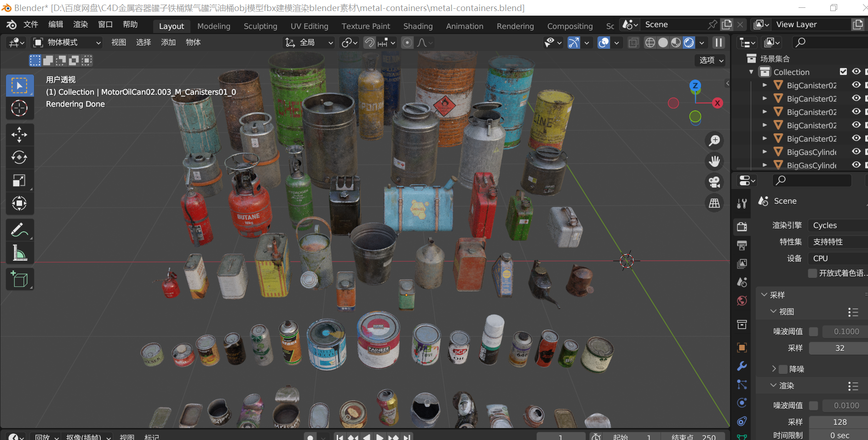Click the render 采样 value 128 field

(x=839, y=422)
